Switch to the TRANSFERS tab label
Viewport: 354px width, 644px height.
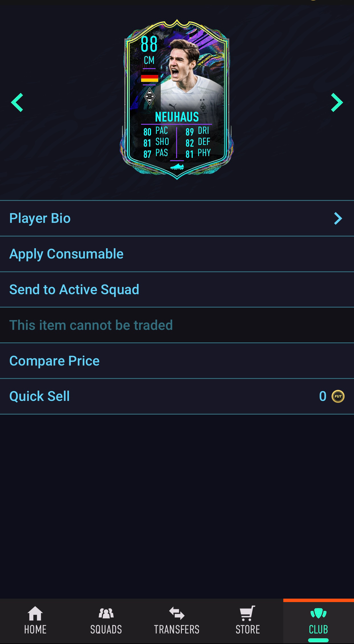(177, 629)
